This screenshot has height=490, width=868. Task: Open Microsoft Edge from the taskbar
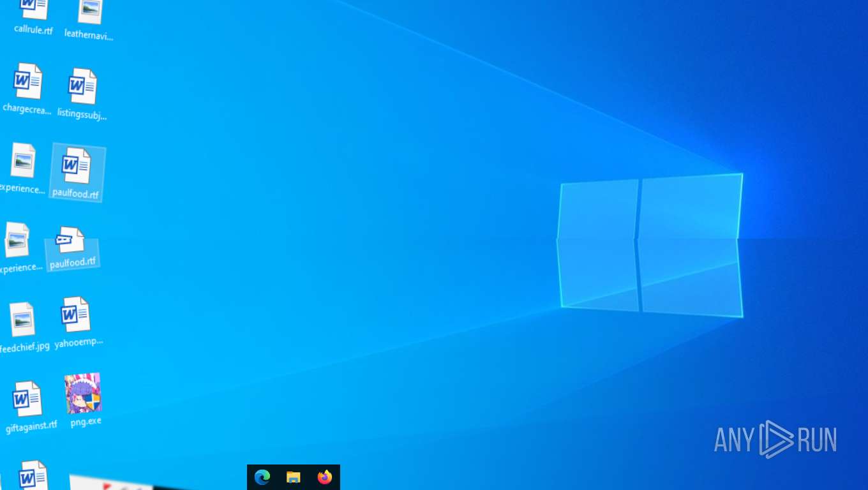pyautogui.click(x=262, y=477)
